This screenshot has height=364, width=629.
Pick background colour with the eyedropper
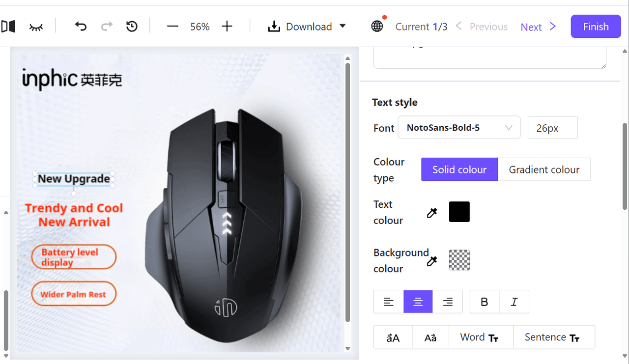coord(432,261)
